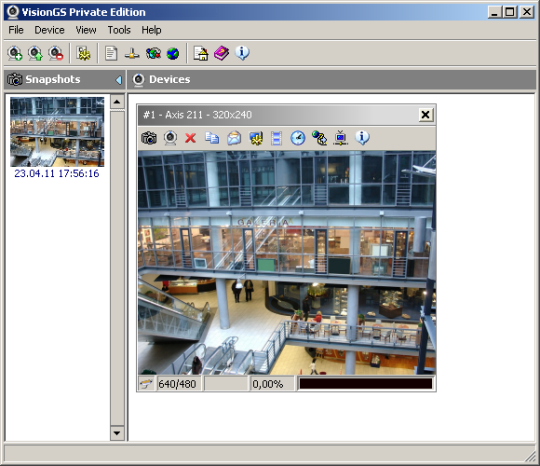Click the Axis 211 live video image

click(287, 262)
